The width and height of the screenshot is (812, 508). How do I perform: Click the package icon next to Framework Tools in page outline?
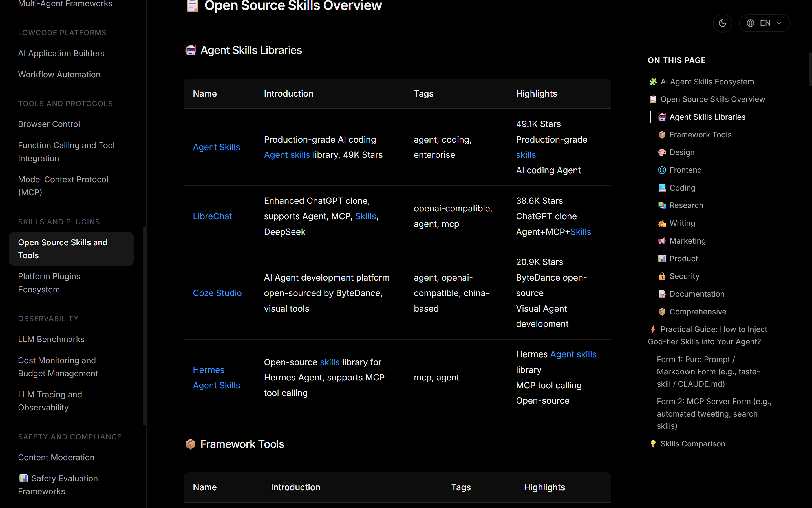(662, 135)
